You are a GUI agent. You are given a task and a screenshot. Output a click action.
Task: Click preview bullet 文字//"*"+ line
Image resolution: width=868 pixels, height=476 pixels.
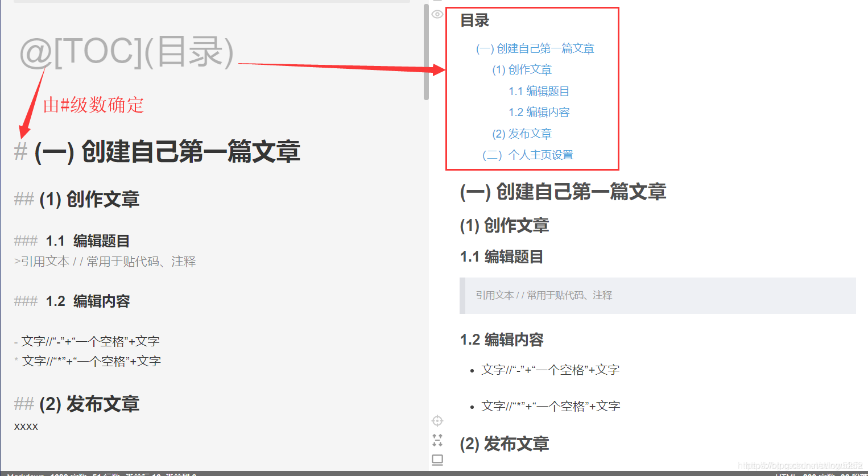click(551, 407)
